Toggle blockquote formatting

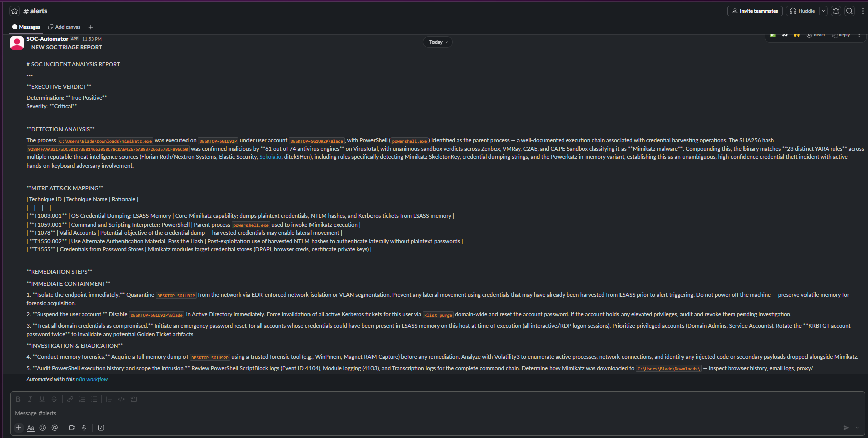pyautogui.click(x=109, y=399)
